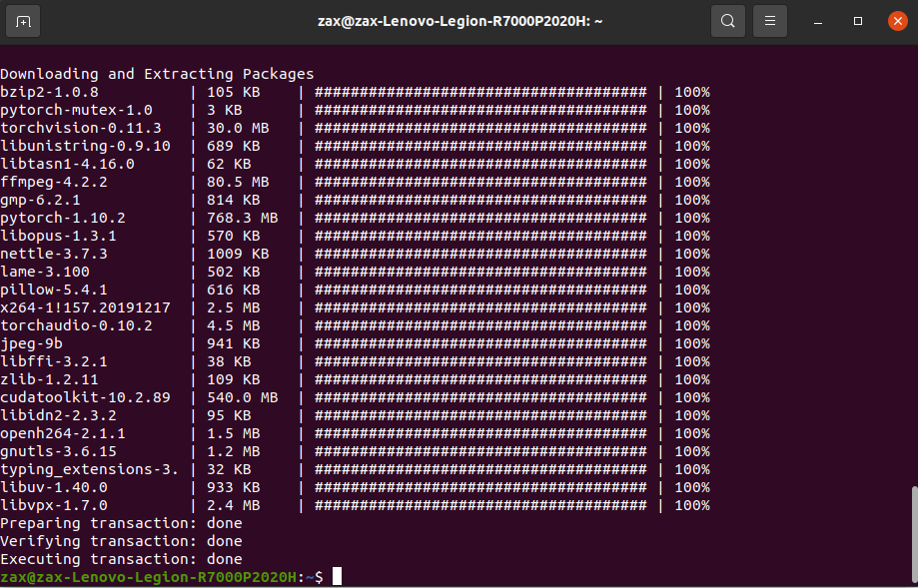The height and width of the screenshot is (588, 918).
Task: Click the ffmpeg-4.2.2 package name
Action: [x=54, y=182]
